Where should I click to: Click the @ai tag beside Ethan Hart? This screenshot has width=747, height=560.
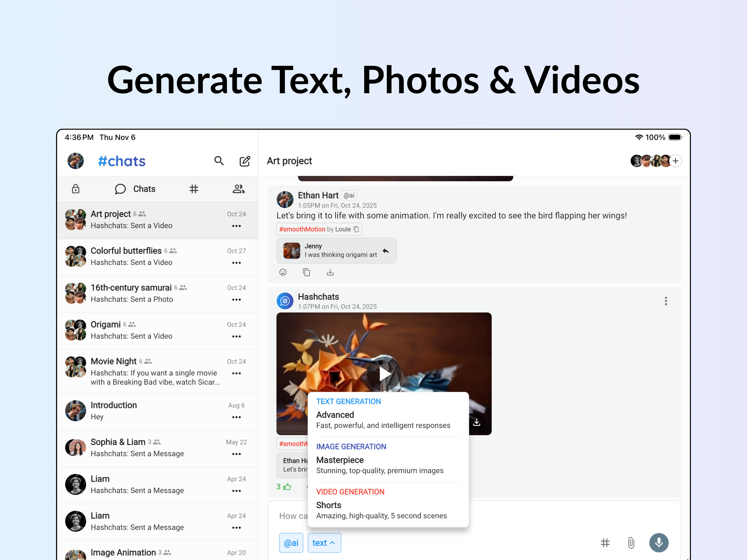[x=349, y=195]
